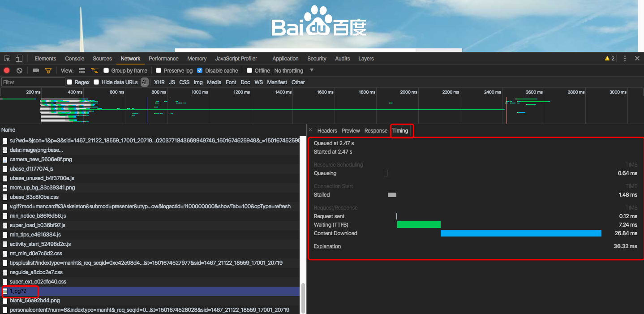Check the Offline checkbox
The height and width of the screenshot is (314, 644).
[x=249, y=70]
